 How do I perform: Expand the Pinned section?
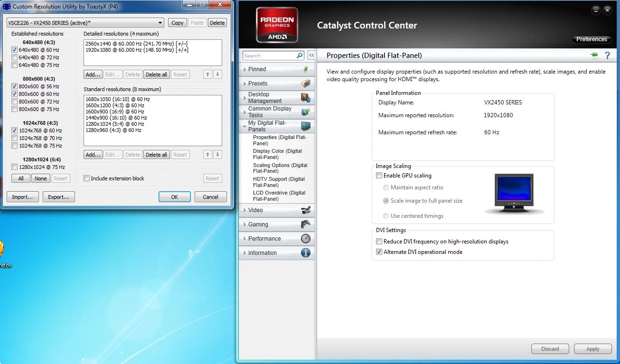[x=276, y=69]
